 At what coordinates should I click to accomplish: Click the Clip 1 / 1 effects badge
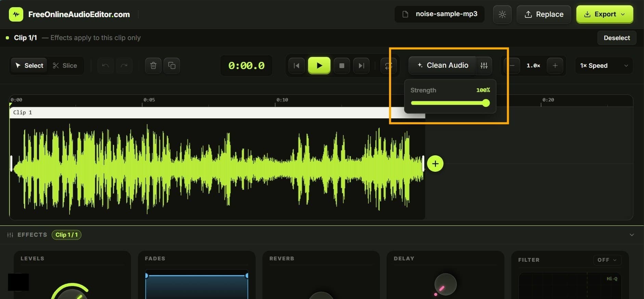click(66, 235)
